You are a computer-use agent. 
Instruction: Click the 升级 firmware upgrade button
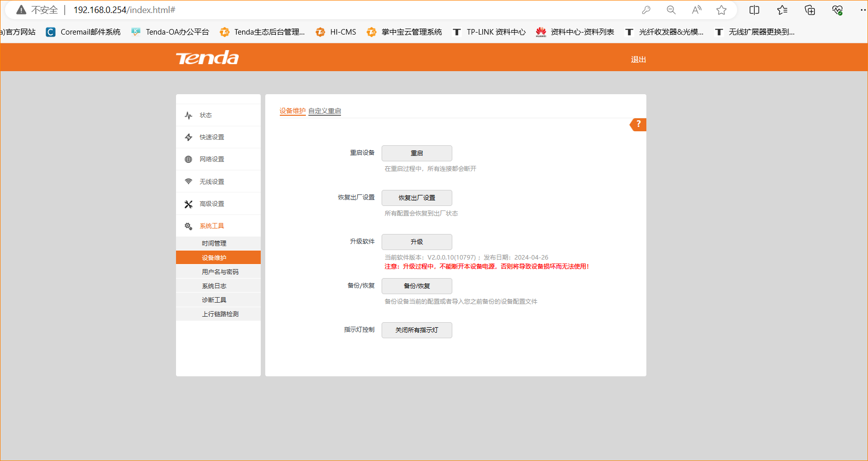coord(417,242)
